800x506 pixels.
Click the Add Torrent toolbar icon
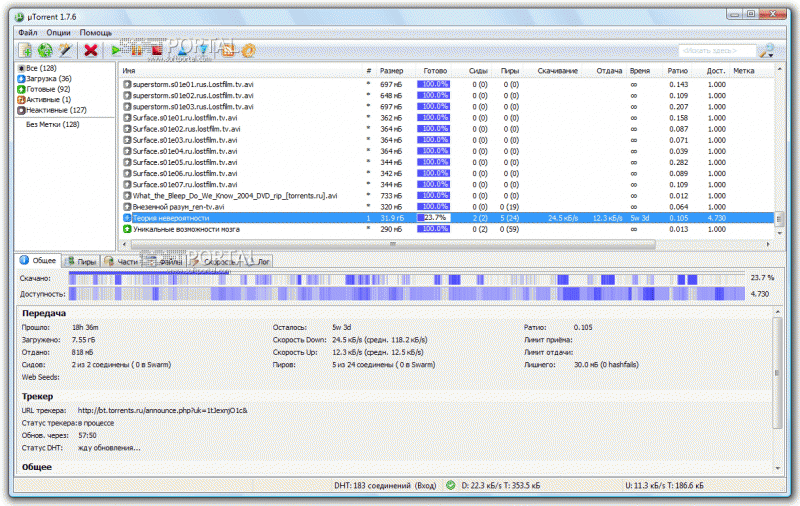[25, 50]
